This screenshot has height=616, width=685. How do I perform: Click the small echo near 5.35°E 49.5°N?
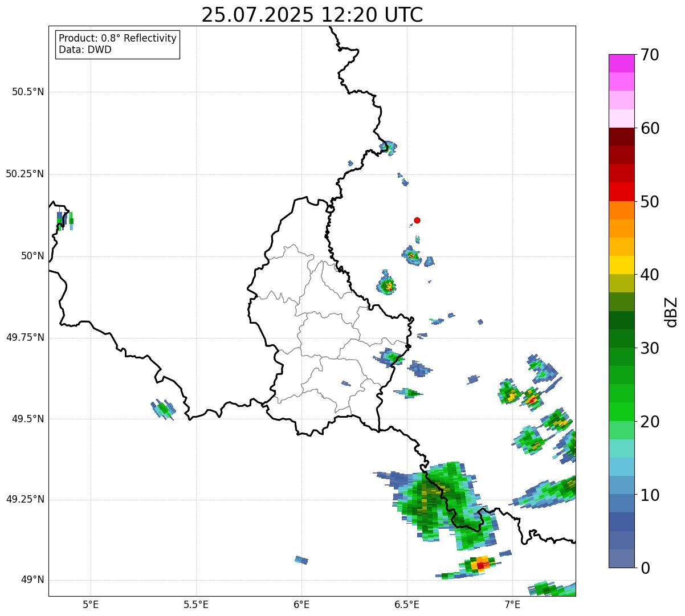[163, 409]
